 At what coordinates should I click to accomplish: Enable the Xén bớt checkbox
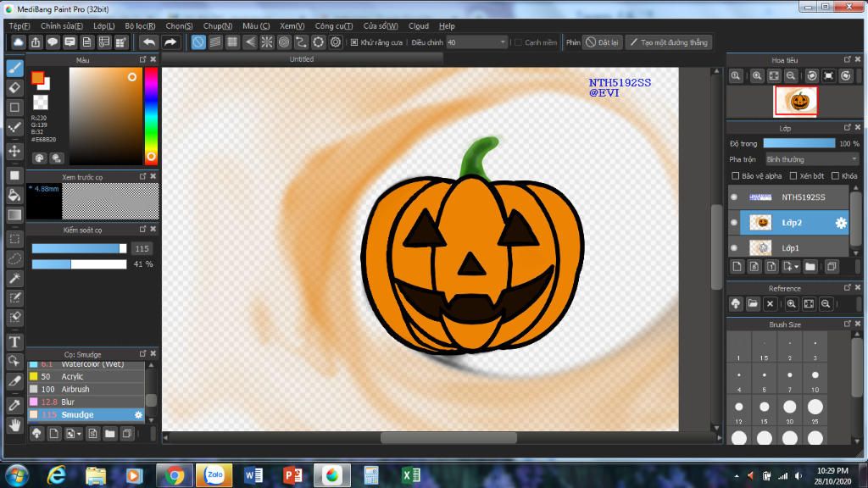[793, 176]
